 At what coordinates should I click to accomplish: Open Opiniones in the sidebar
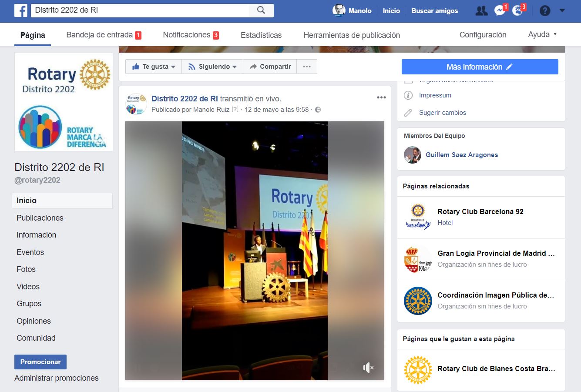click(x=34, y=321)
